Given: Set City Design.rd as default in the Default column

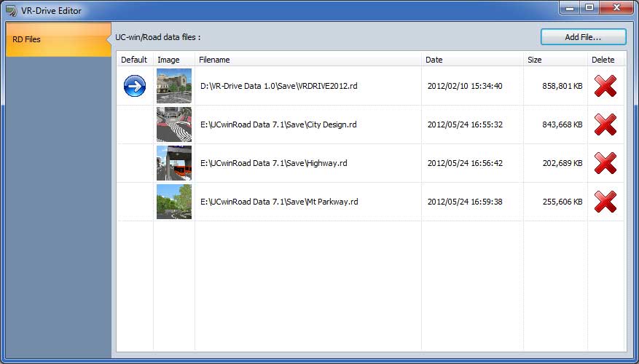Looking at the screenshot, I should (x=135, y=124).
